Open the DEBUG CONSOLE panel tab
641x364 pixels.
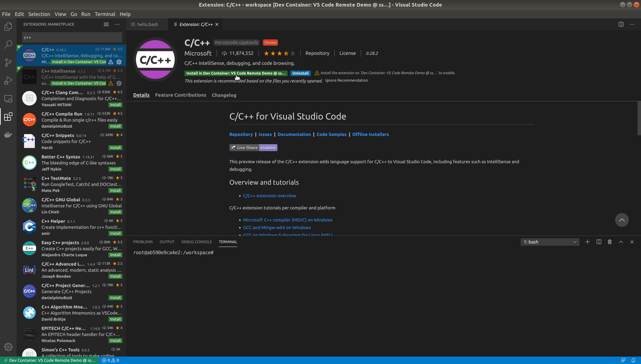pyautogui.click(x=196, y=242)
